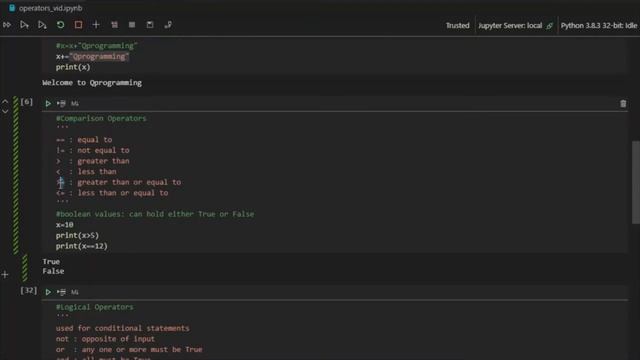The width and height of the screenshot is (640, 360).
Task: Export the notebook via the toolbar
Action: point(168,25)
